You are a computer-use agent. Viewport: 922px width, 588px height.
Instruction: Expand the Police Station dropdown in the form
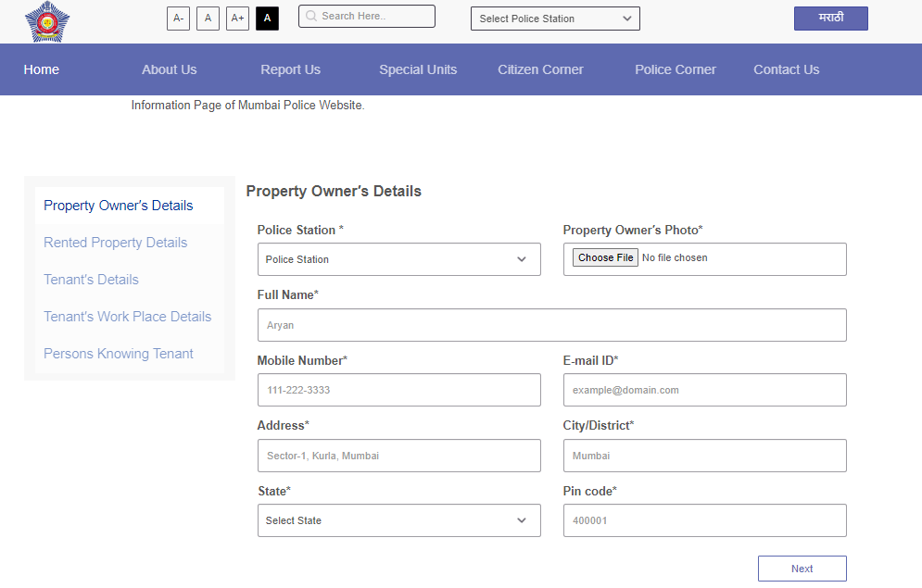tap(398, 259)
